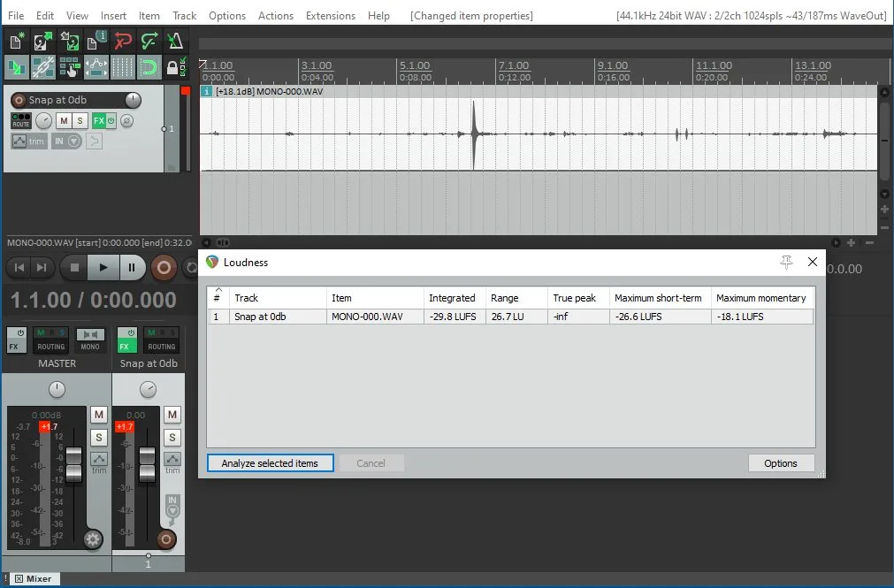Image resolution: width=894 pixels, height=588 pixels.
Task: Sort by Range column header
Action: click(x=516, y=298)
